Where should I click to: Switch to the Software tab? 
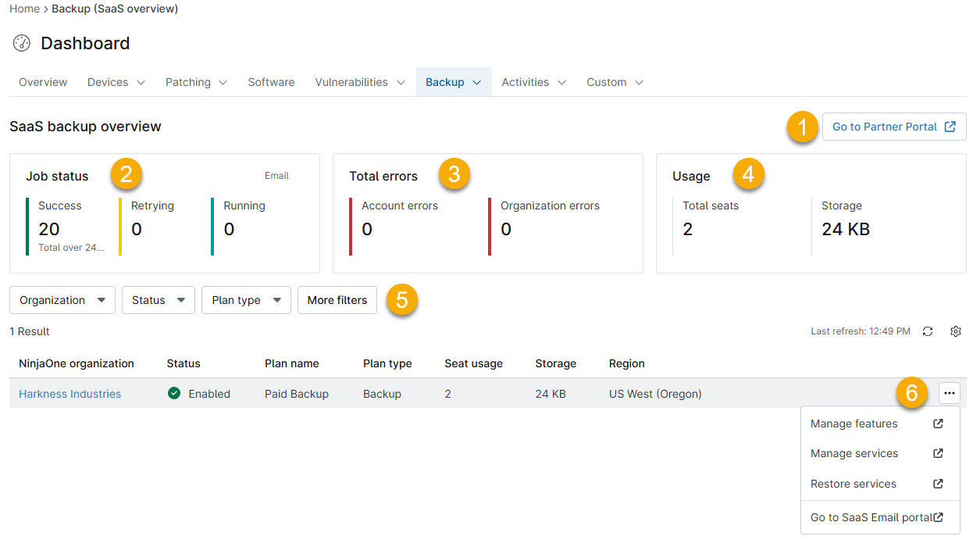271,82
